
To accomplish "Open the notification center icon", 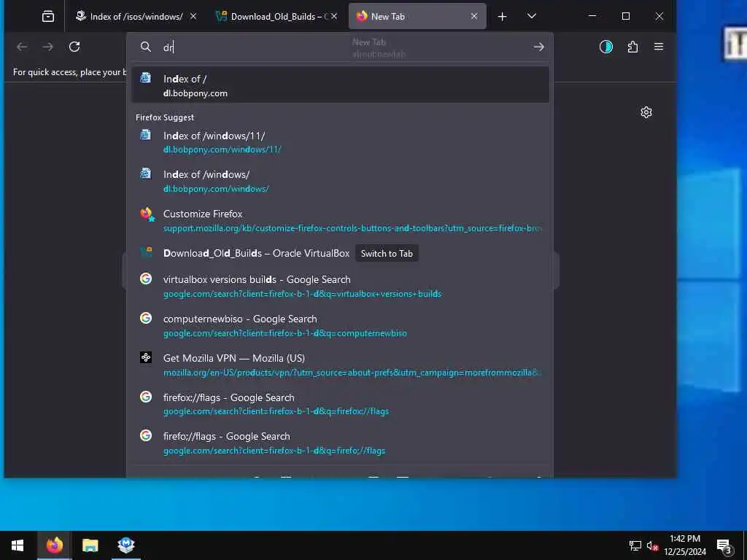I will (724, 545).
